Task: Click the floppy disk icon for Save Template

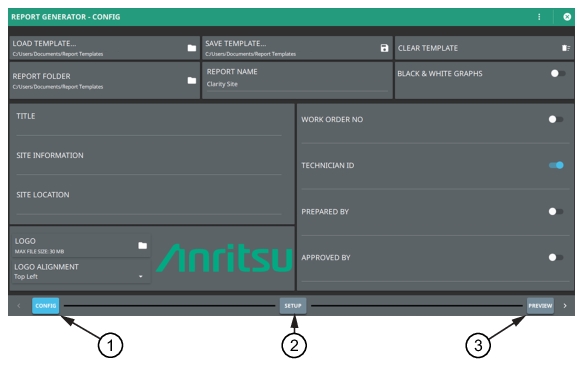Action: tap(384, 48)
